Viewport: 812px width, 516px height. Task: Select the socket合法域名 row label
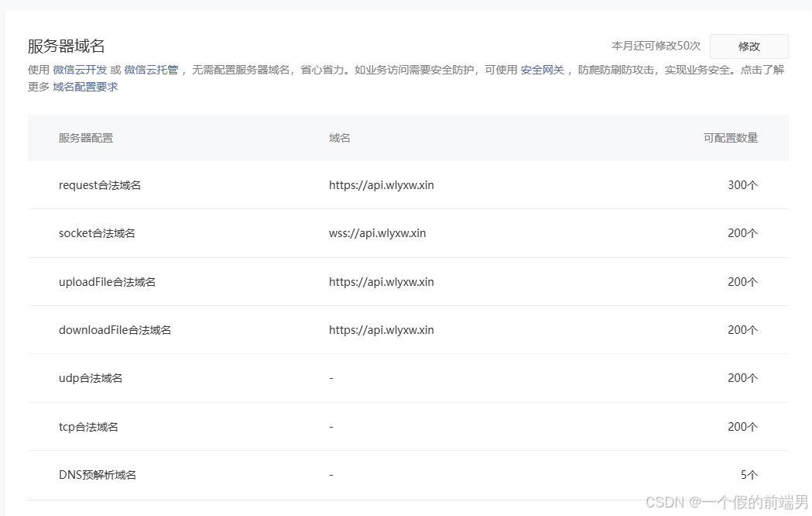97,234
